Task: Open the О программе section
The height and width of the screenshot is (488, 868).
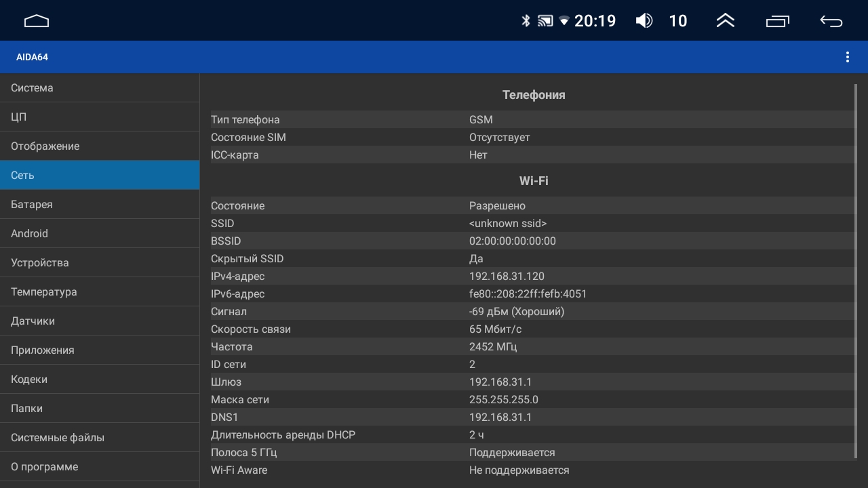Action: pos(100,467)
